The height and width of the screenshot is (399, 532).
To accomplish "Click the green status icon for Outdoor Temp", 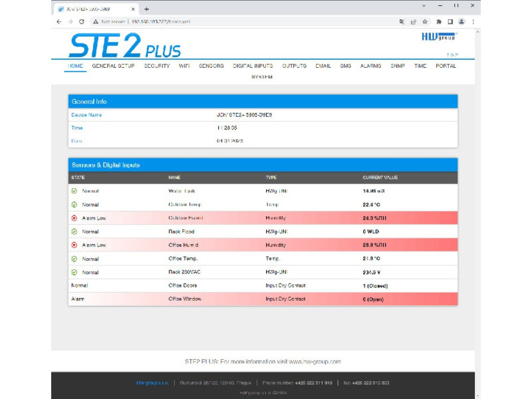I will 74,205.
